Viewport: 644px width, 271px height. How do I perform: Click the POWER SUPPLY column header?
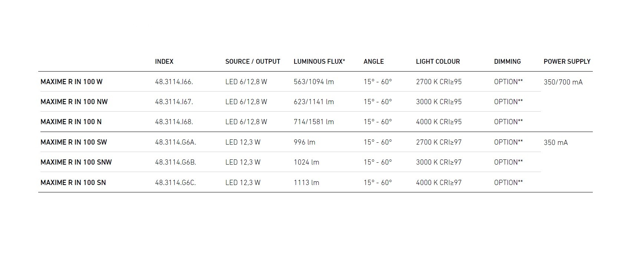click(x=567, y=62)
